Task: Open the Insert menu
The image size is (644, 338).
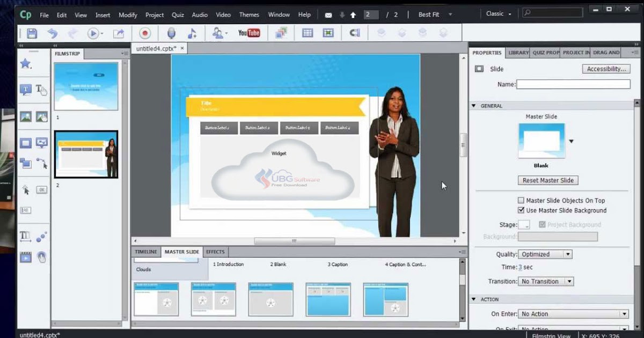Action: click(x=103, y=15)
